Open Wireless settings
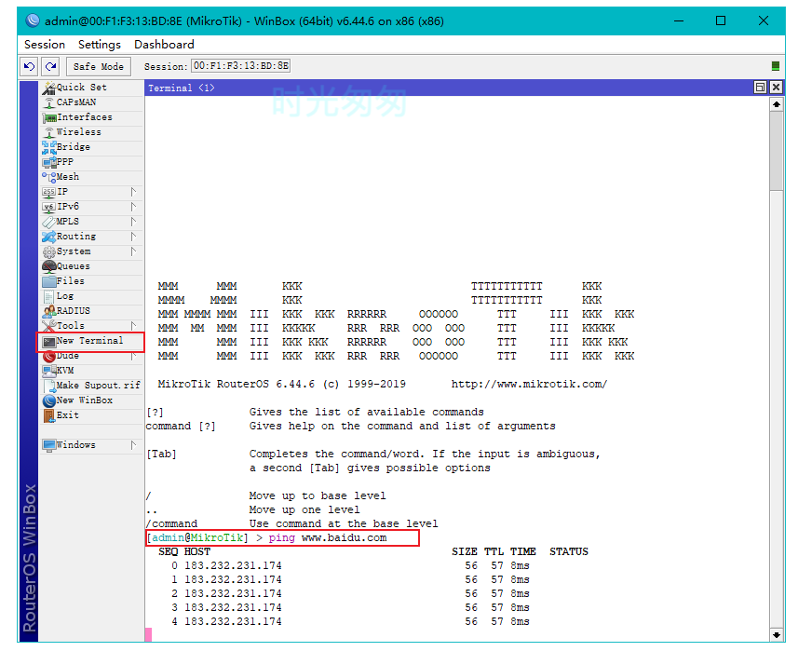The height and width of the screenshot is (665, 812). [91, 132]
